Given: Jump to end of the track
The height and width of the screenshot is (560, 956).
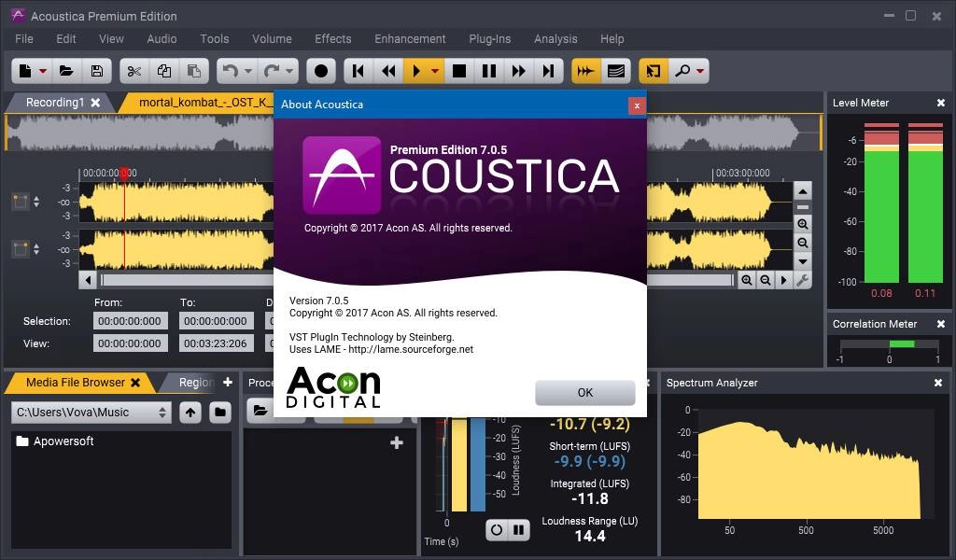Looking at the screenshot, I should (549, 71).
